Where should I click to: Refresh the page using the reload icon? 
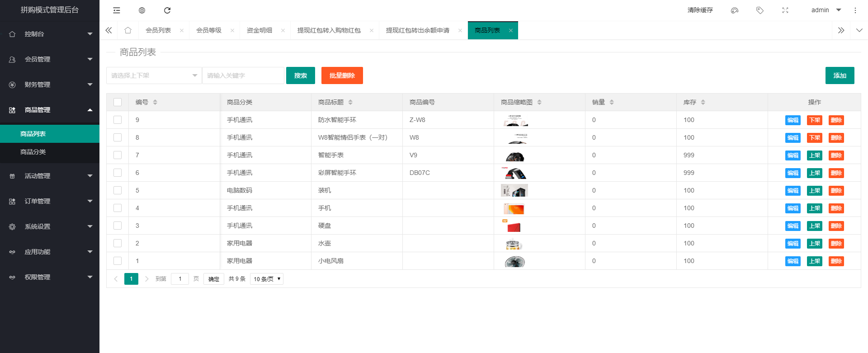pyautogui.click(x=167, y=10)
